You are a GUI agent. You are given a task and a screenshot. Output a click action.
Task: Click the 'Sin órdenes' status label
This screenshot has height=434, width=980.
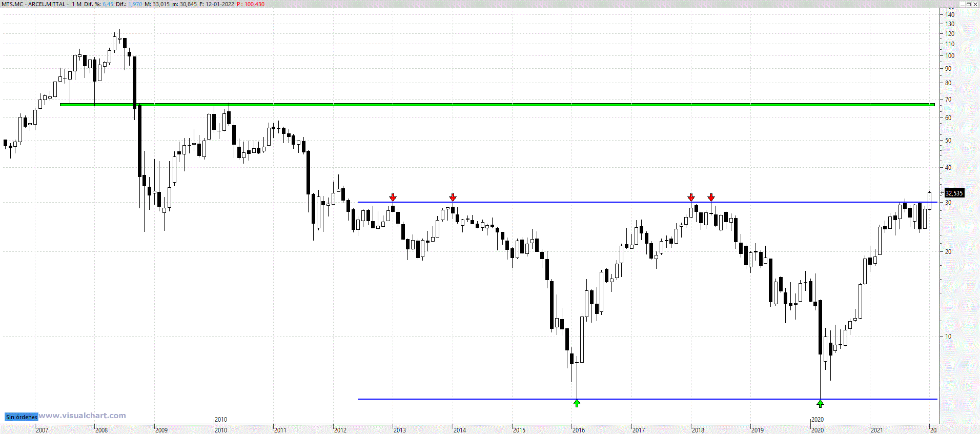(x=21, y=417)
